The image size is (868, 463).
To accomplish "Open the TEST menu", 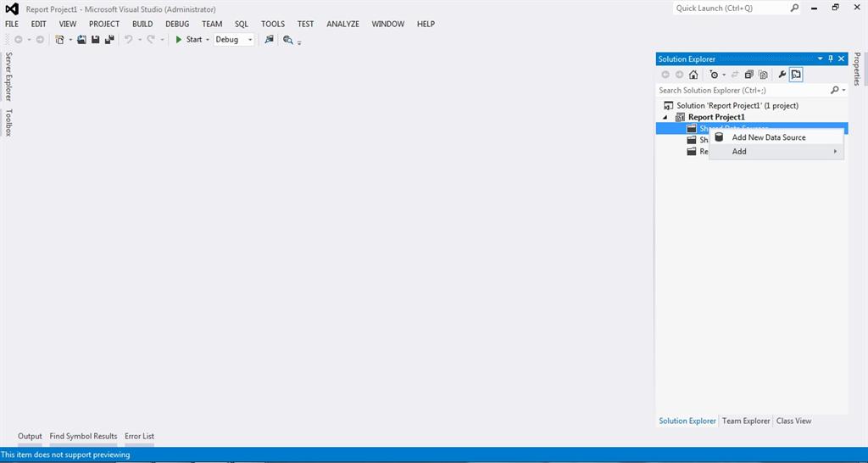I will (305, 25).
